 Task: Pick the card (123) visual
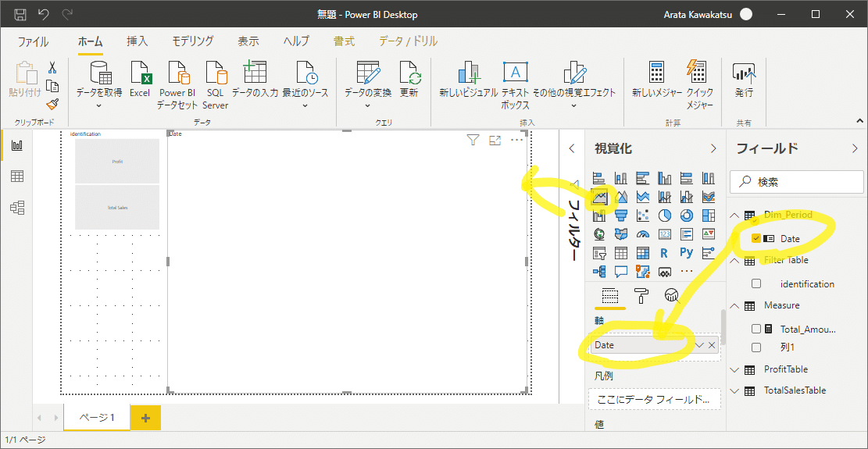(x=664, y=234)
